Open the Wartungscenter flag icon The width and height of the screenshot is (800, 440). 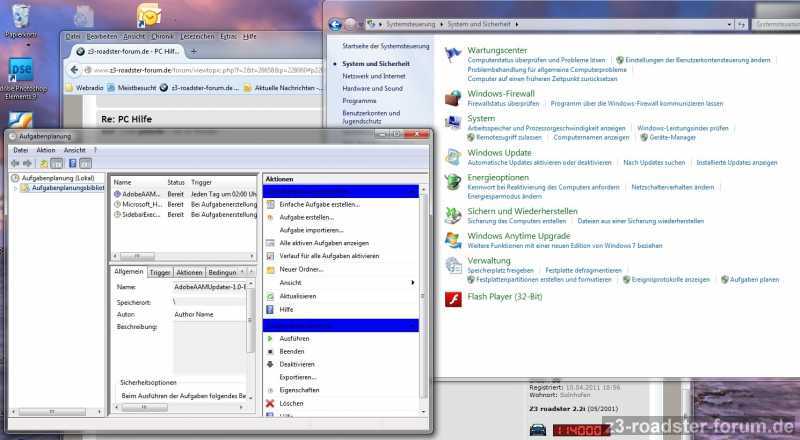(x=453, y=53)
